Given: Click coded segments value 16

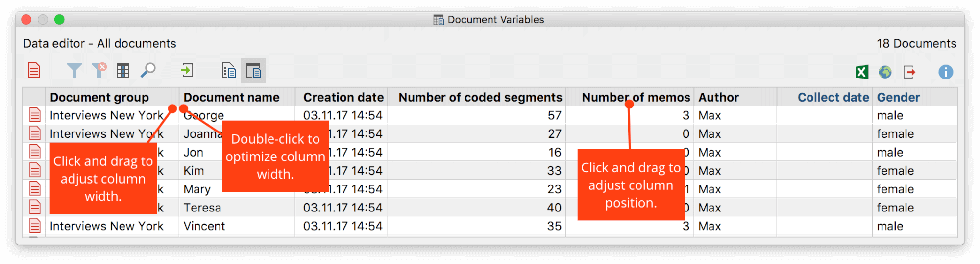Looking at the screenshot, I should tap(554, 152).
